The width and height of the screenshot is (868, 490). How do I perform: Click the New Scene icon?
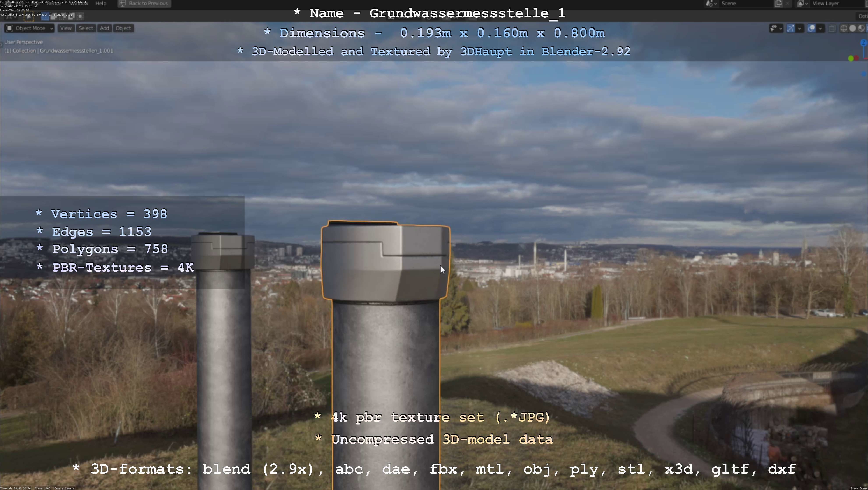click(x=778, y=3)
